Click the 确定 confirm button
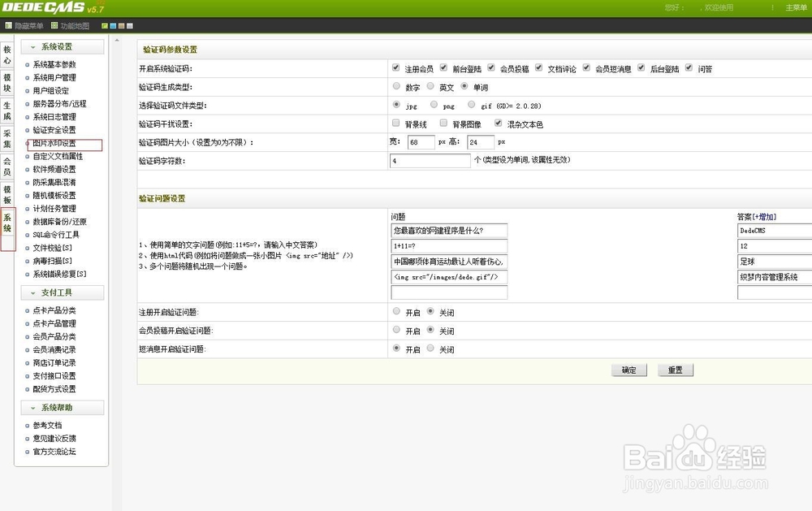812x511 pixels. [628, 370]
